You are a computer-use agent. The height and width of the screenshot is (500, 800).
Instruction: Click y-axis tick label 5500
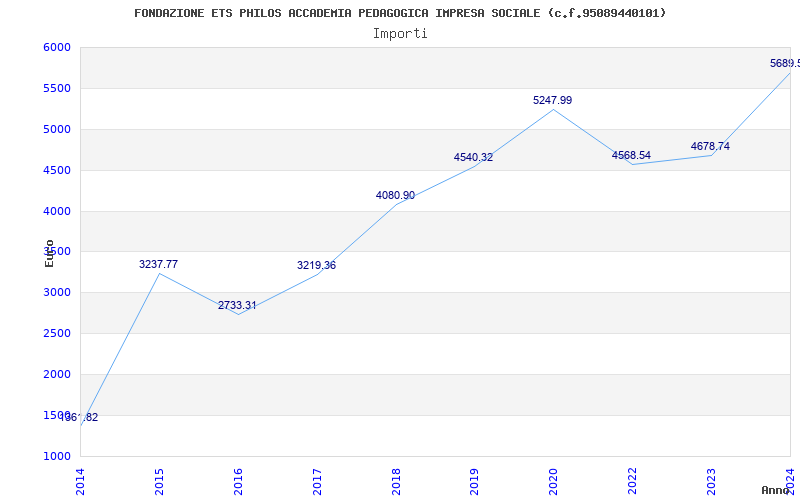click(57, 88)
